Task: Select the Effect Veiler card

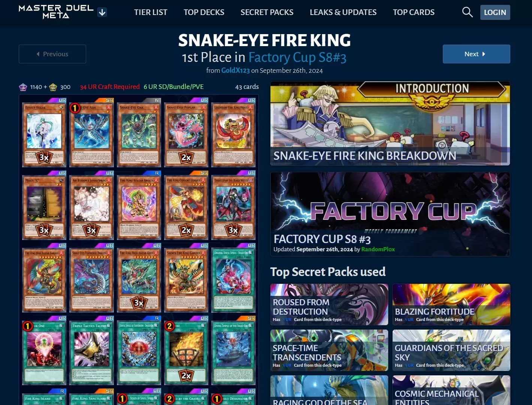Action: 44,135
